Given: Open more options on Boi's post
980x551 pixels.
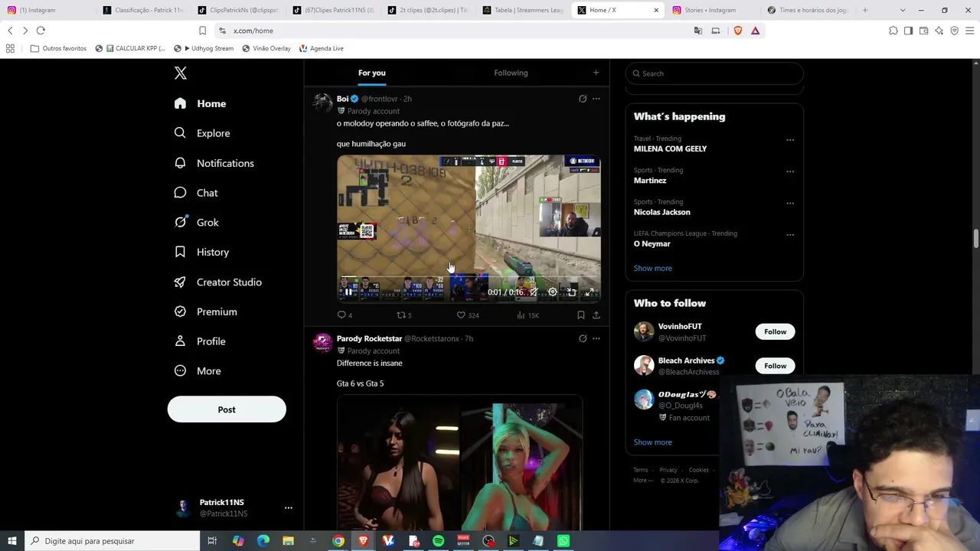Looking at the screenshot, I should [596, 99].
